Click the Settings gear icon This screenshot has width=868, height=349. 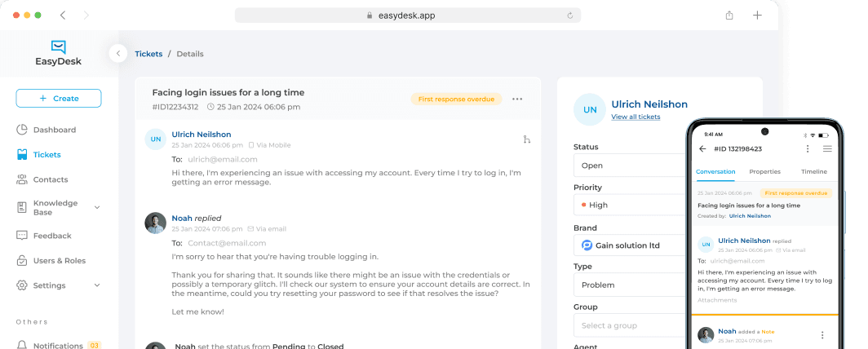coord(21,285)
